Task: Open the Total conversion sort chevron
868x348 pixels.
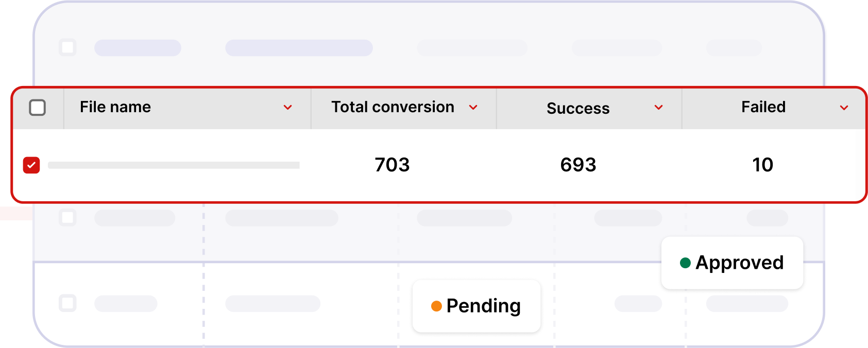Action: [x=473, y=108]
